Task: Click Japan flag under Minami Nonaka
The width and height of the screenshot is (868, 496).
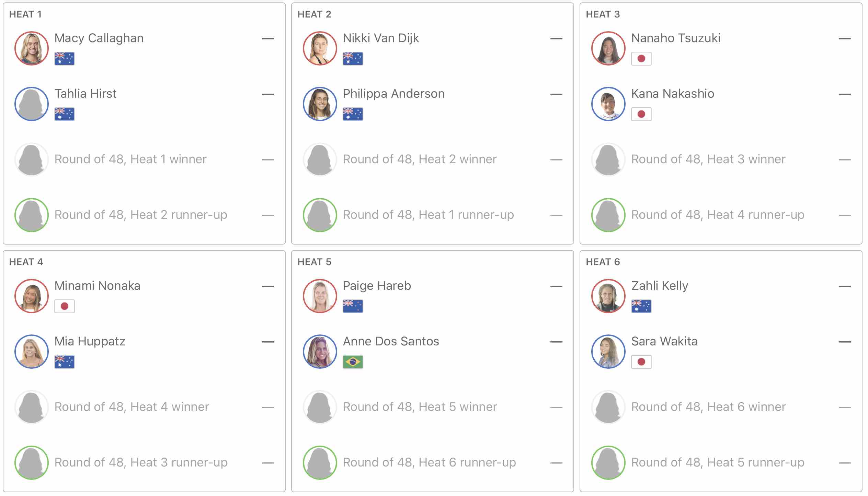Action: click(64, 306)
